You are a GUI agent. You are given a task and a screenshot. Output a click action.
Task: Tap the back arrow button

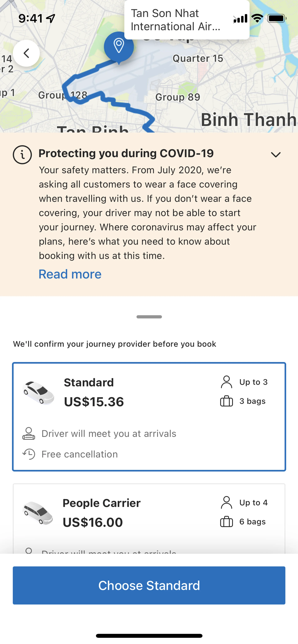26,53
